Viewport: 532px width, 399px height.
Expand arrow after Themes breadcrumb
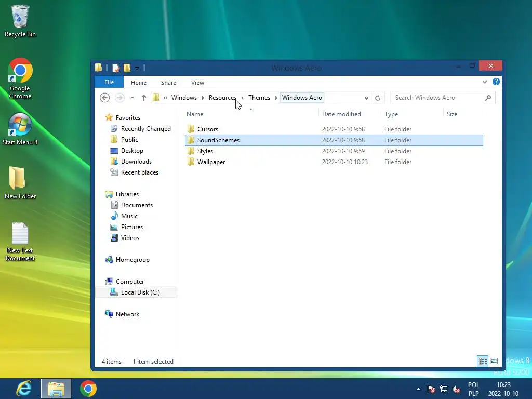[x=276, y=98]
